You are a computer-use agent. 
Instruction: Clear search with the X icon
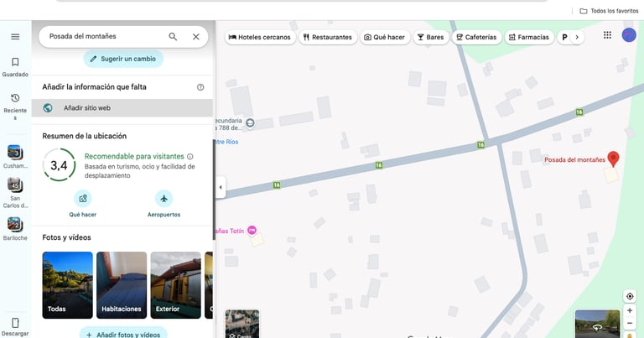(x=196, y=37)
